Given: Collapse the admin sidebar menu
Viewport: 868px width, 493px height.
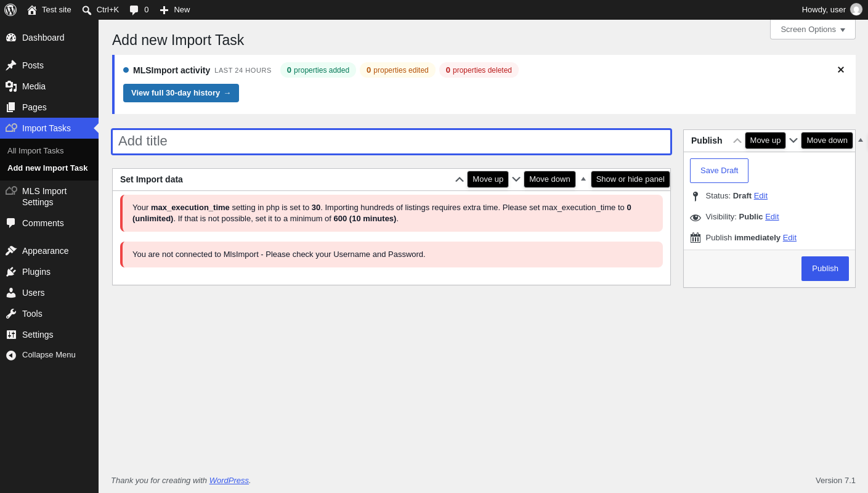Looking at the screenshot, I should 49,355.
